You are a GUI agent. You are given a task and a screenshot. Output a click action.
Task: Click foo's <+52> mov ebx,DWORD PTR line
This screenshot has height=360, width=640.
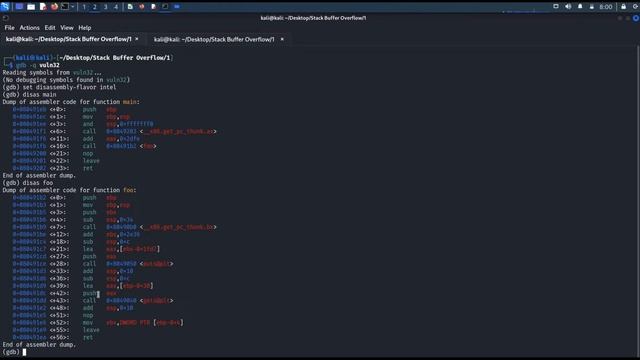click(98, 322)
